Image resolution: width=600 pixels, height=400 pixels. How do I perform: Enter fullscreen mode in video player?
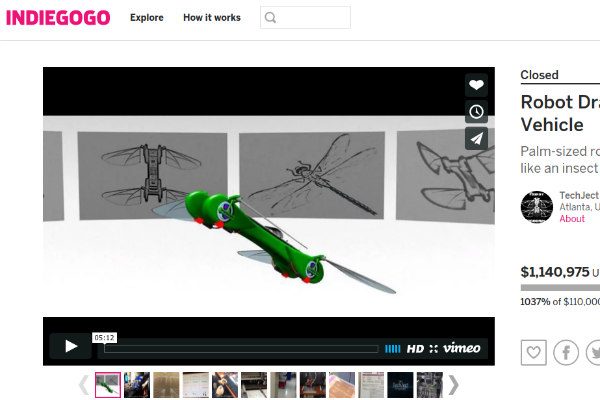(434, 348)
